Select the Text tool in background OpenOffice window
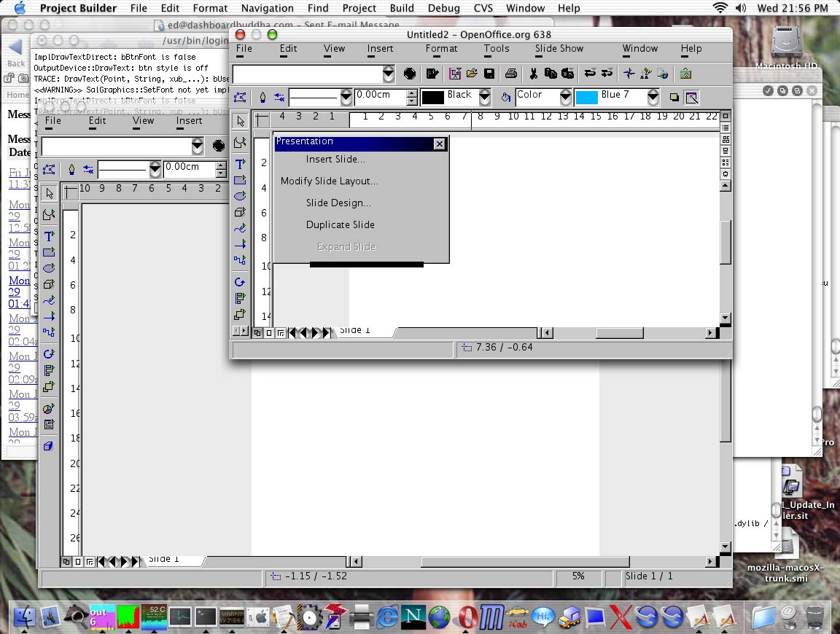The image size is (840, 634). point(49,236)
